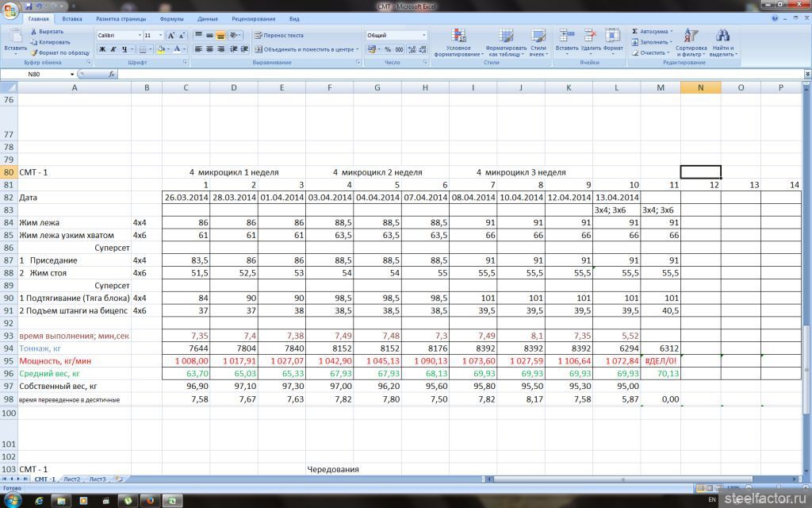Click Sort and Filter (Сортировка и фильтр)

click(691, 41)
